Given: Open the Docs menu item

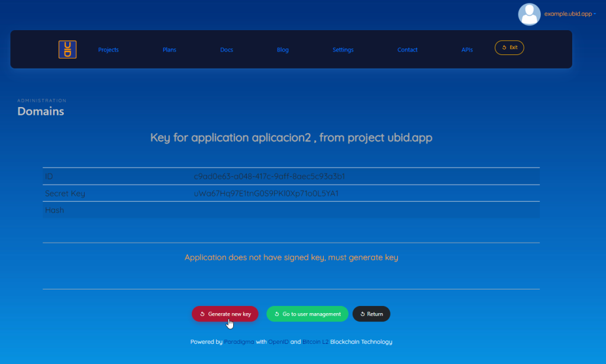Looking at the screenshot, I should (x=226, y=50).
